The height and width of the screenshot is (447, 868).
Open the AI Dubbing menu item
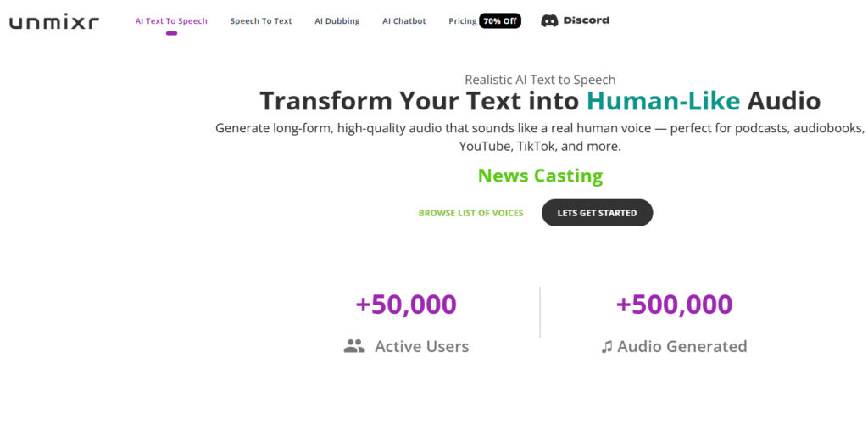(337, 21)
